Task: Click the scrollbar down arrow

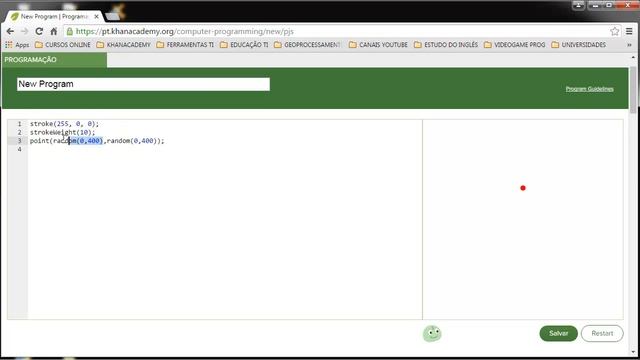Action: pyautogui.click(x=633, y=351)
